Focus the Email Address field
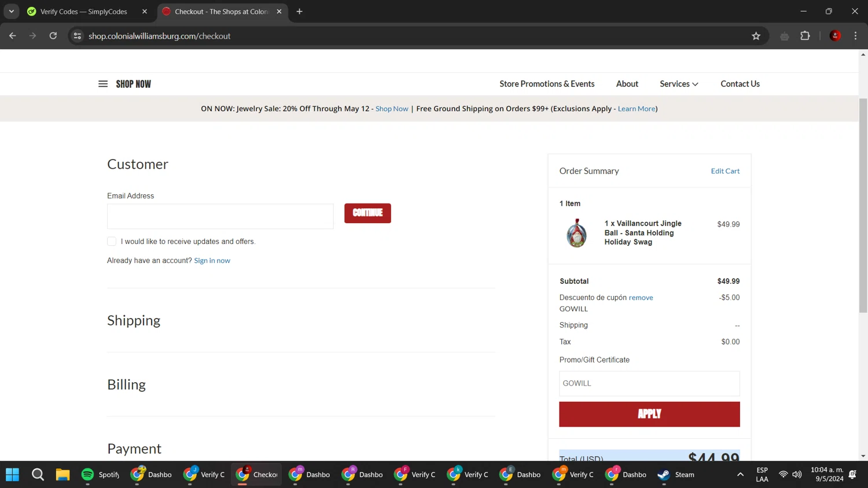Viewport: 868px width, 488px height. coord(220,216)
